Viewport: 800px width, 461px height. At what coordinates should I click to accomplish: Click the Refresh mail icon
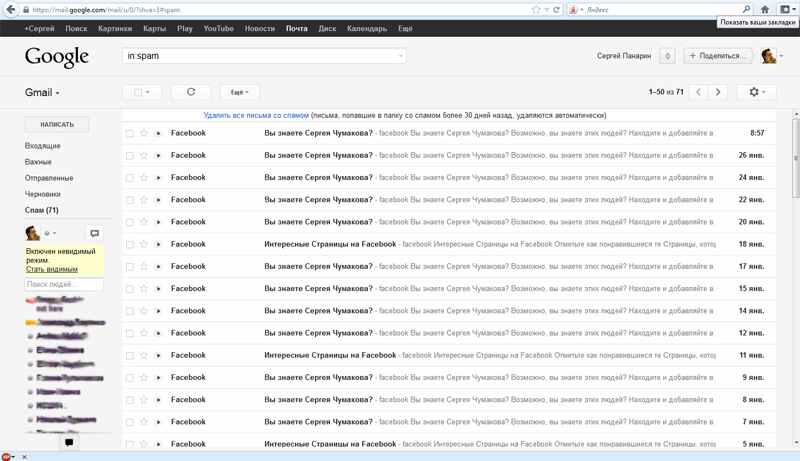[191, 92]
